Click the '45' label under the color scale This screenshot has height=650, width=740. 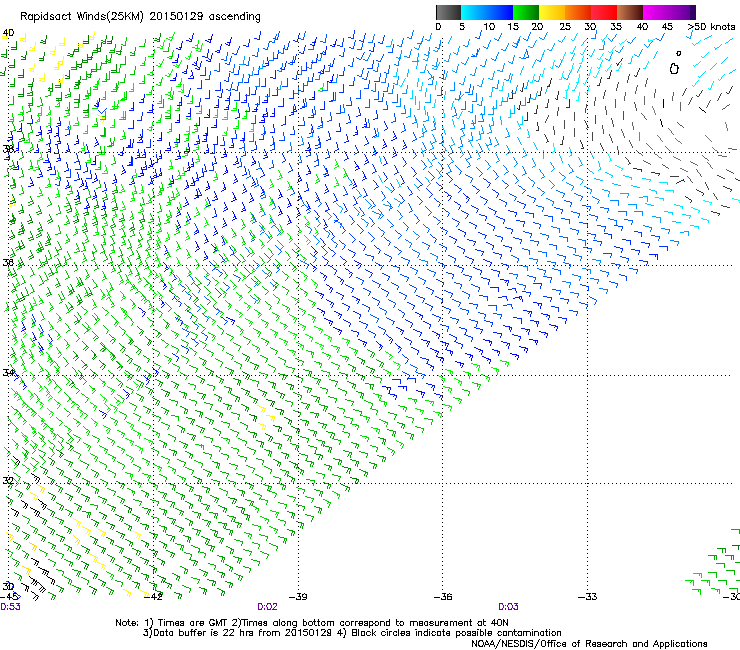coord(667,27)
